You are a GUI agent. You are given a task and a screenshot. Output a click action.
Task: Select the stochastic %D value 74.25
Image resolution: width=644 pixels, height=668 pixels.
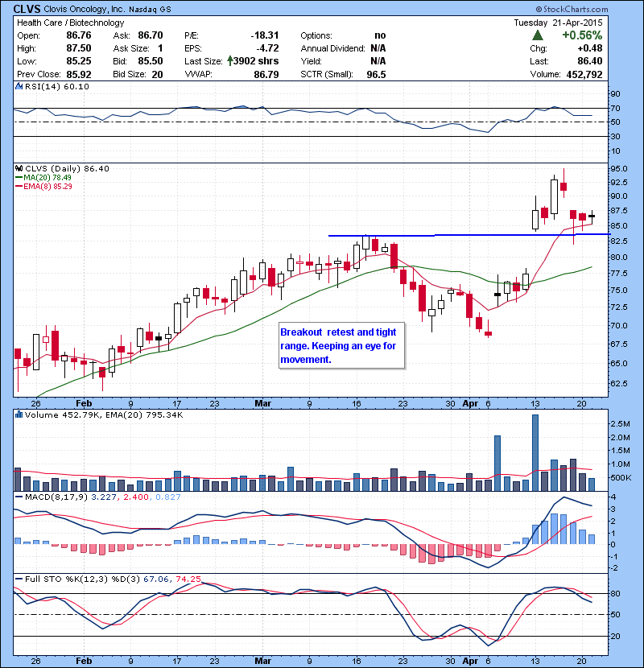point(188,579)
